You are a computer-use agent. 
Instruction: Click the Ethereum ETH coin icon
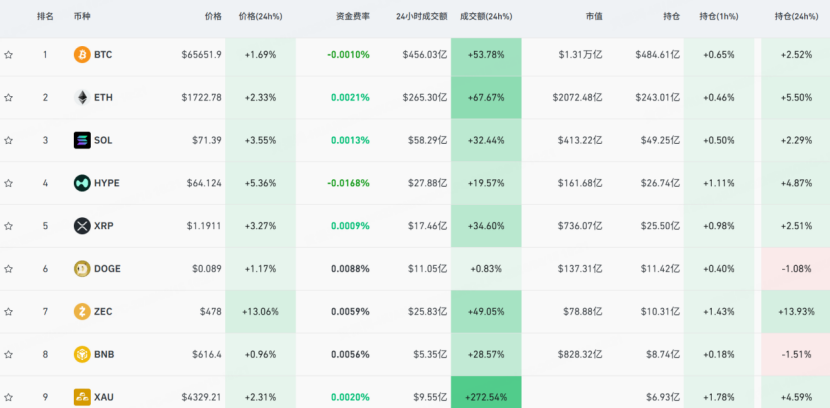point(82,97)
